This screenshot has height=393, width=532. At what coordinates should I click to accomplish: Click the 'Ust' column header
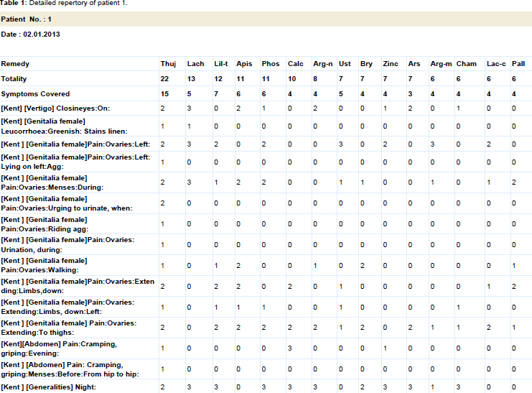[345, 64]
